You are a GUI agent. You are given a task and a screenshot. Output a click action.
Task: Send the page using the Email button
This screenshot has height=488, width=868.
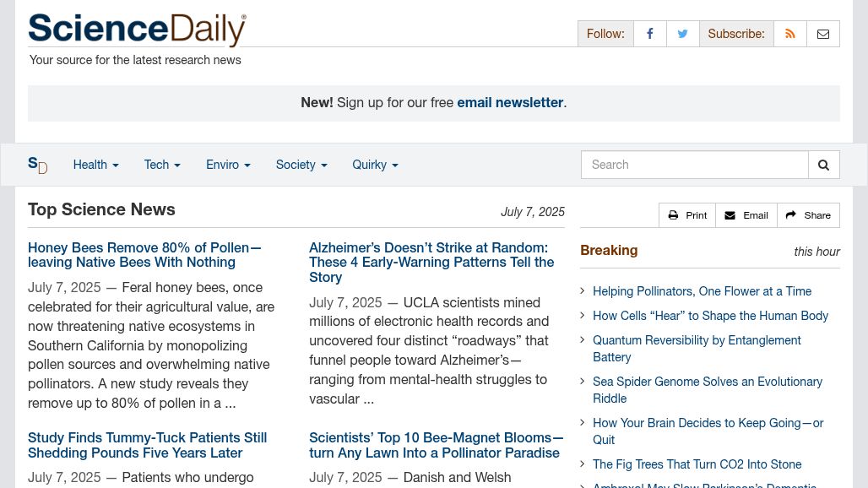(x=746, y=215)
